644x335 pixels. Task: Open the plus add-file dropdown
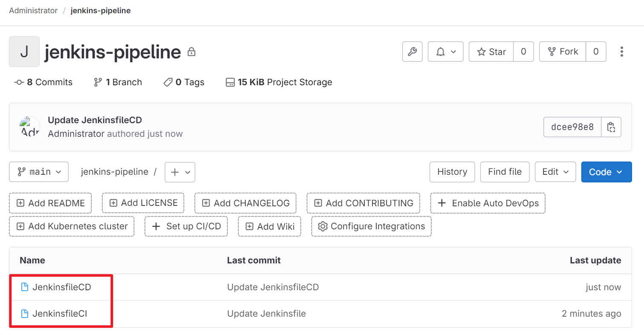180,172
